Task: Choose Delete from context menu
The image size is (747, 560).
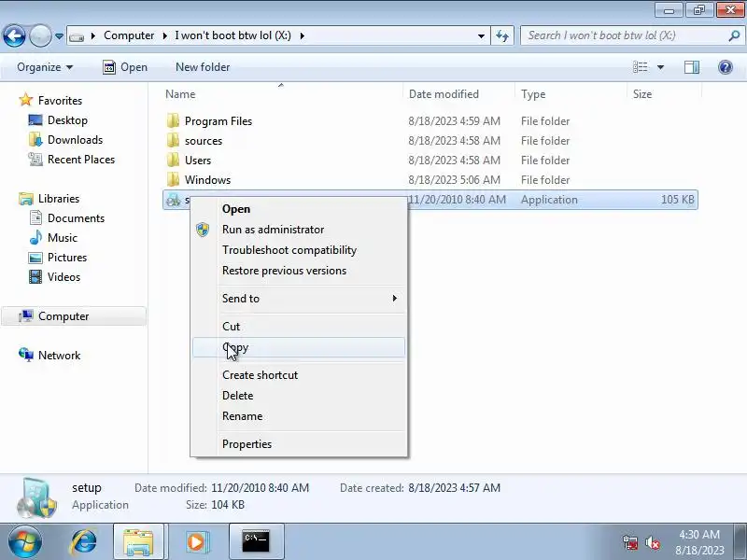Action: (299, 396)
